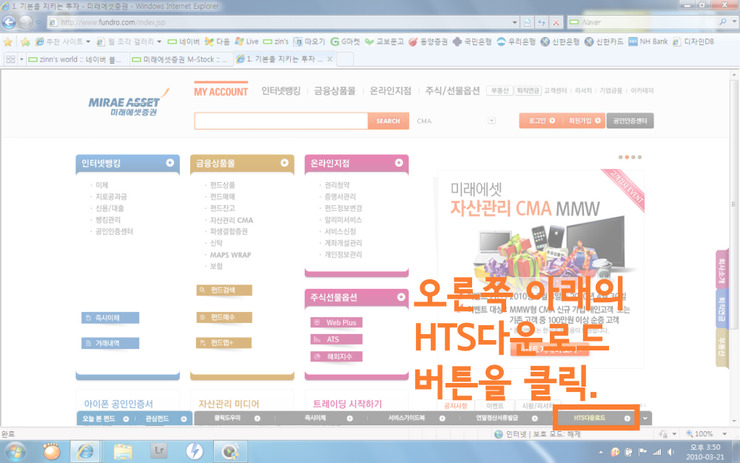Switch to the 미래에셋증권 M-Stock browser tab
Viewport: 740px width, 463px height.
coord(182,59)
